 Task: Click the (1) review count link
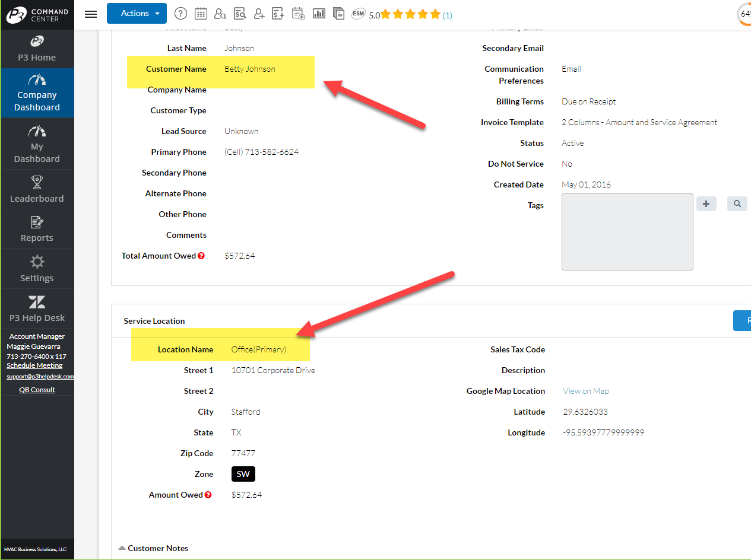tap(447, 15)
